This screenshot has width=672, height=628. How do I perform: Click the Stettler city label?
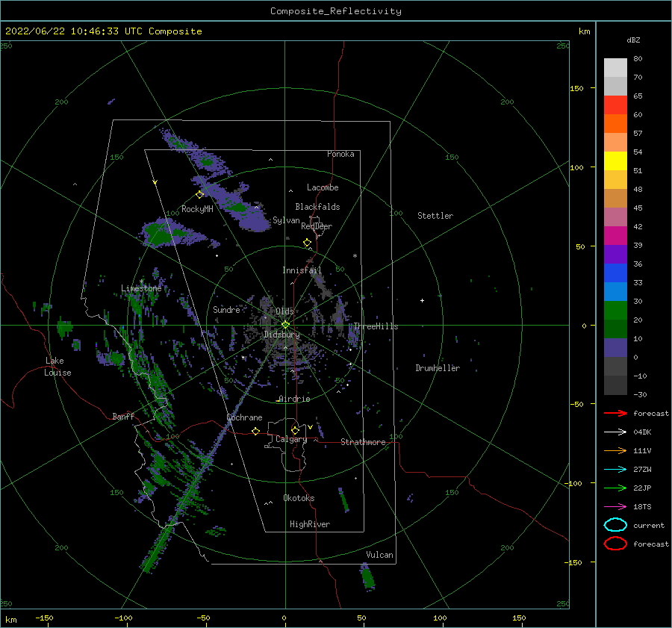click(x=435, y=216)
